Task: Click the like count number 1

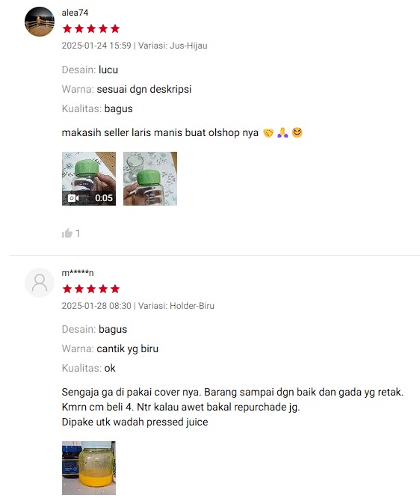Action: click(78, 233)
